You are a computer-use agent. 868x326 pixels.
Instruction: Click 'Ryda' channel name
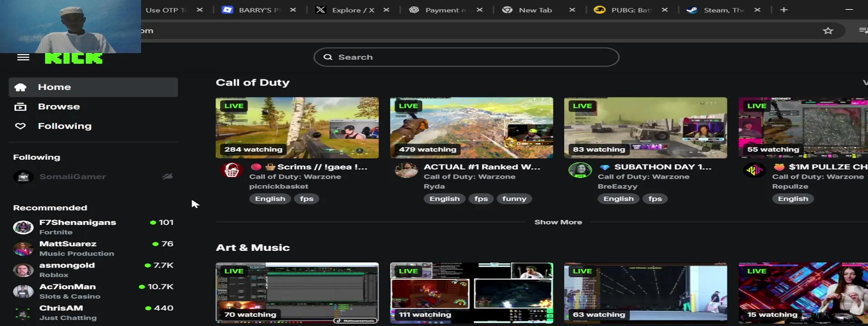[x=434, y=187]
